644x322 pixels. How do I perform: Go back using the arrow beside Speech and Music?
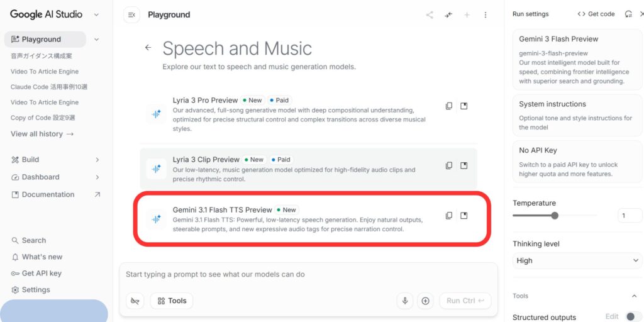[x=148, y=48]
